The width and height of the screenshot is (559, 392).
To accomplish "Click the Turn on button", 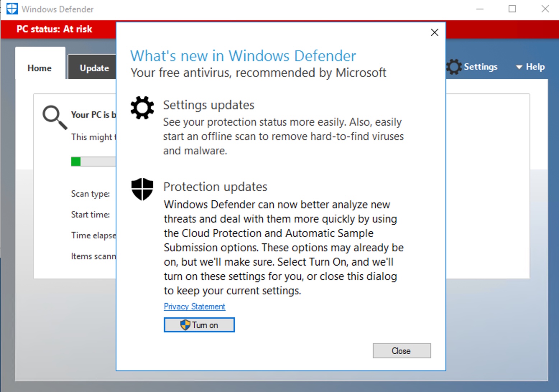I will [199, 325].
